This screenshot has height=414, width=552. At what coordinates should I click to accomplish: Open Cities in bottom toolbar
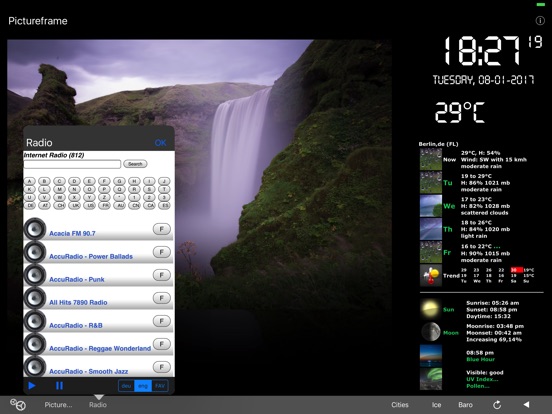[x=400, y=405]
